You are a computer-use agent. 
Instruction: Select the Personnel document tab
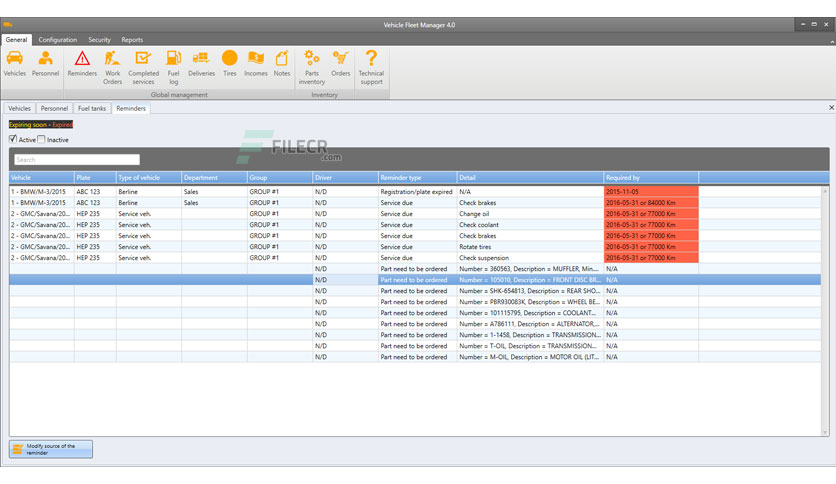54,108
